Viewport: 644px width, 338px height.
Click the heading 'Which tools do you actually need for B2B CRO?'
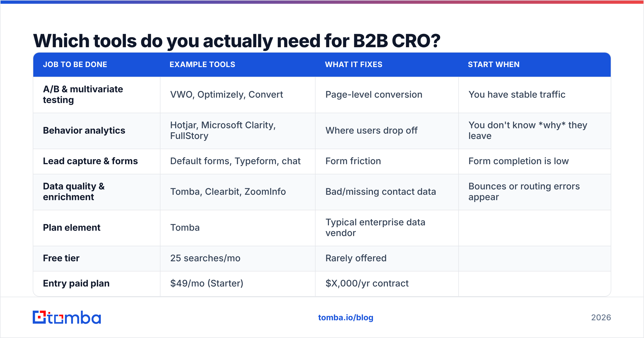[237, 41]
